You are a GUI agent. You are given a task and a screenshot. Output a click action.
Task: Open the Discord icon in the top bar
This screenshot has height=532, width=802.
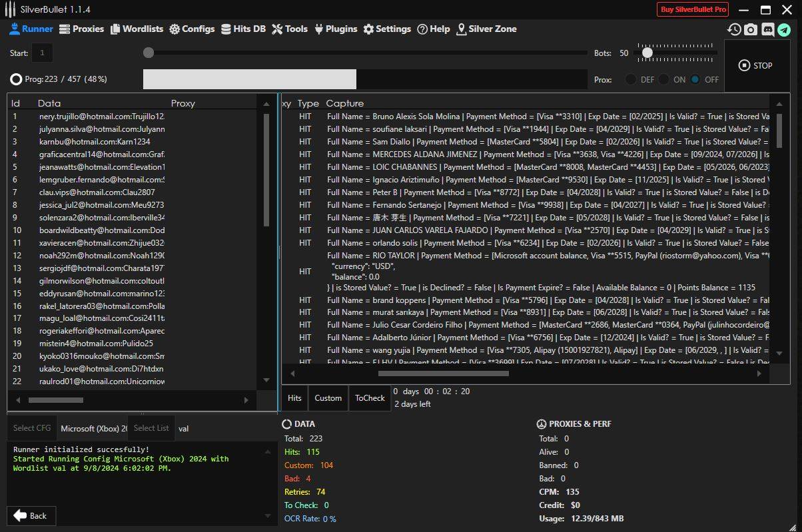coord(767,29)
